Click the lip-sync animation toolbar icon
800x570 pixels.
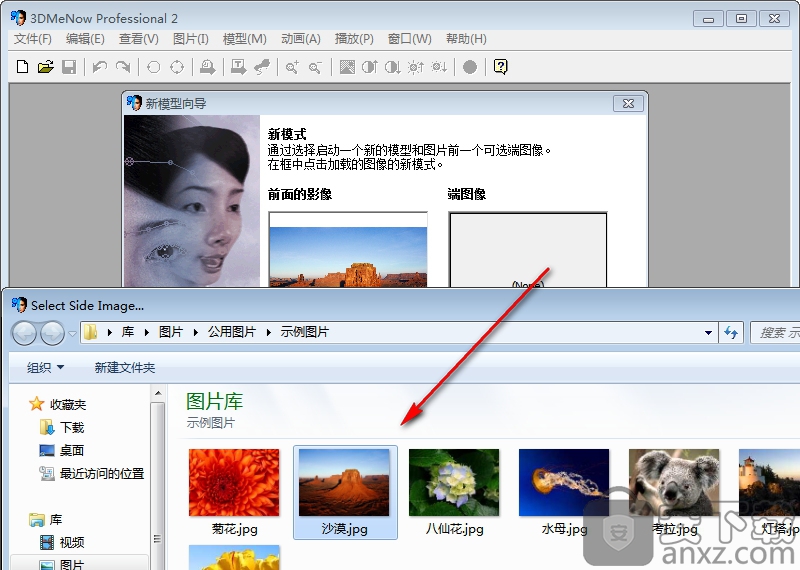(x=262, y=67)
